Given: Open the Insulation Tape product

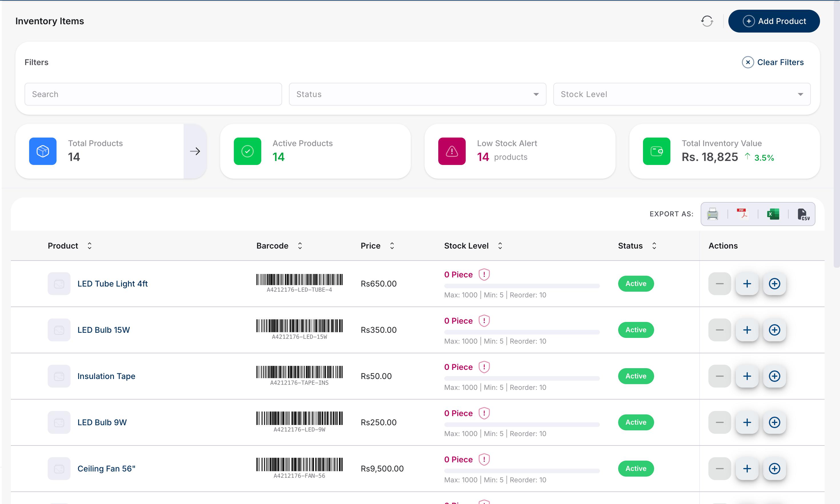Looking at the screenshot, I should tap(106, 376).
